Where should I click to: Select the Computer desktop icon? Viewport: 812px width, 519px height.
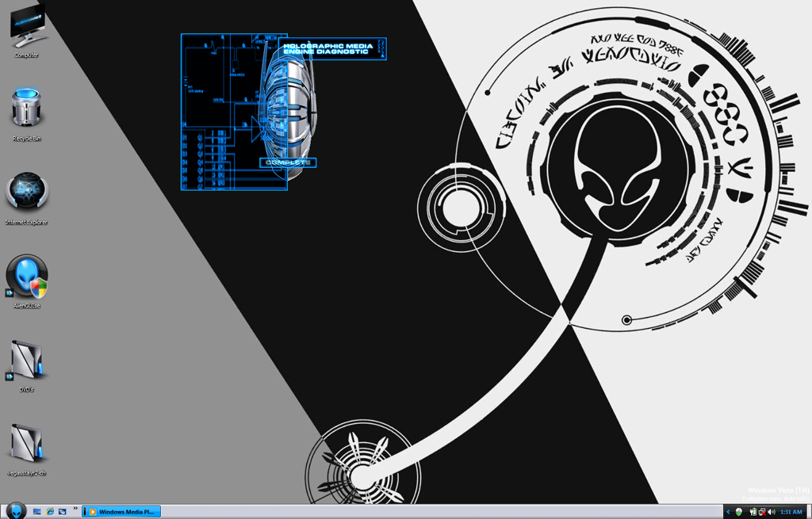coord(26,30)
